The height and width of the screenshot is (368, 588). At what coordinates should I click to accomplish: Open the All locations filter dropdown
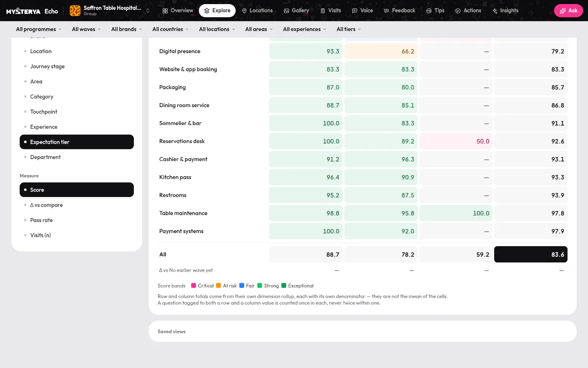click(217, 29)
